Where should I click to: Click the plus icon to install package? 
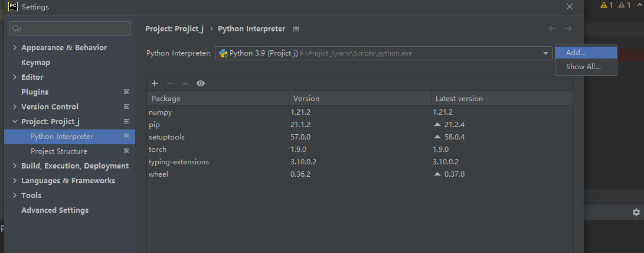[155, 83]
